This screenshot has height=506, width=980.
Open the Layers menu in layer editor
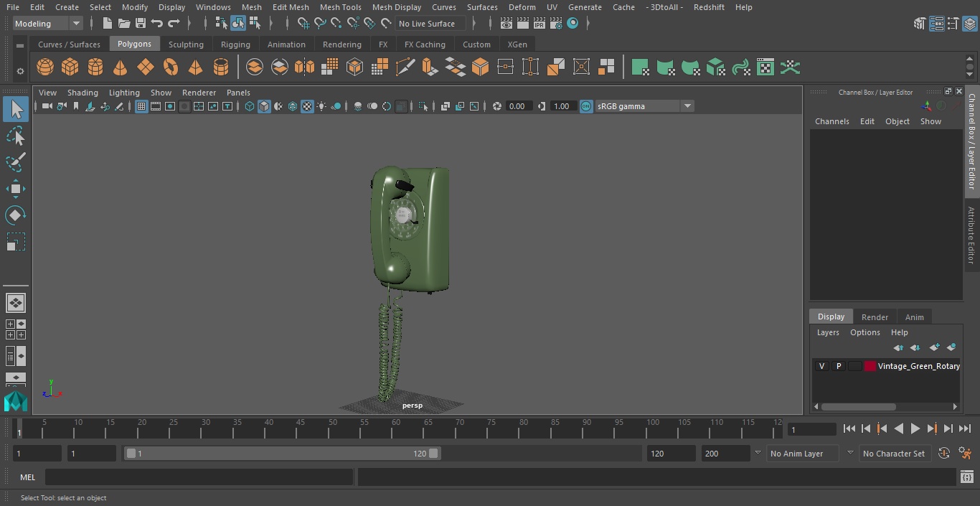(x=828, y=332)
